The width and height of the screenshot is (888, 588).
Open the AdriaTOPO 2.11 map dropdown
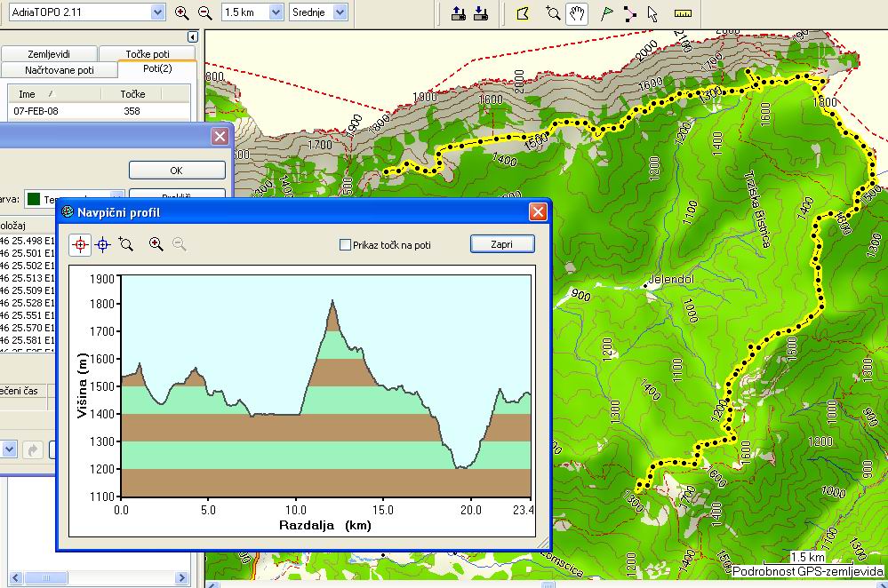pos(157,12)
